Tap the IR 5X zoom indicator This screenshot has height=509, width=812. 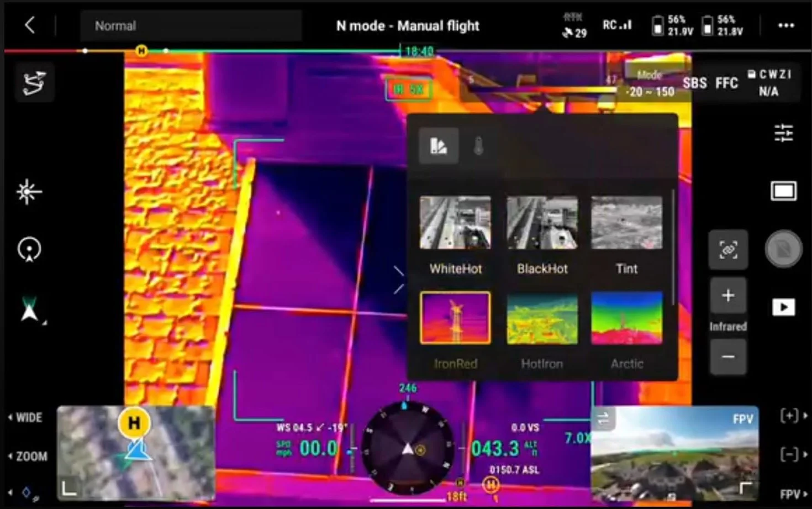pos(409,89)
